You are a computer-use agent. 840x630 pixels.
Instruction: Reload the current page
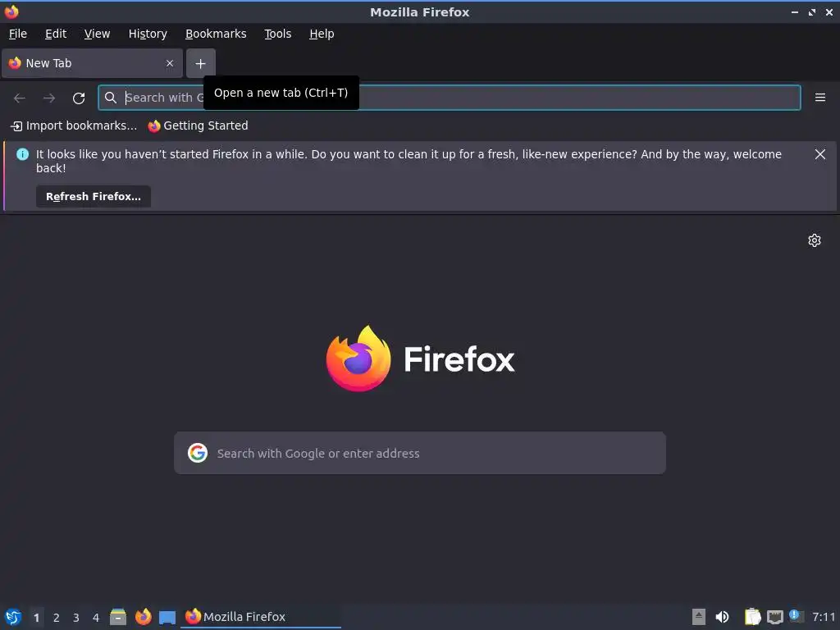79,98
